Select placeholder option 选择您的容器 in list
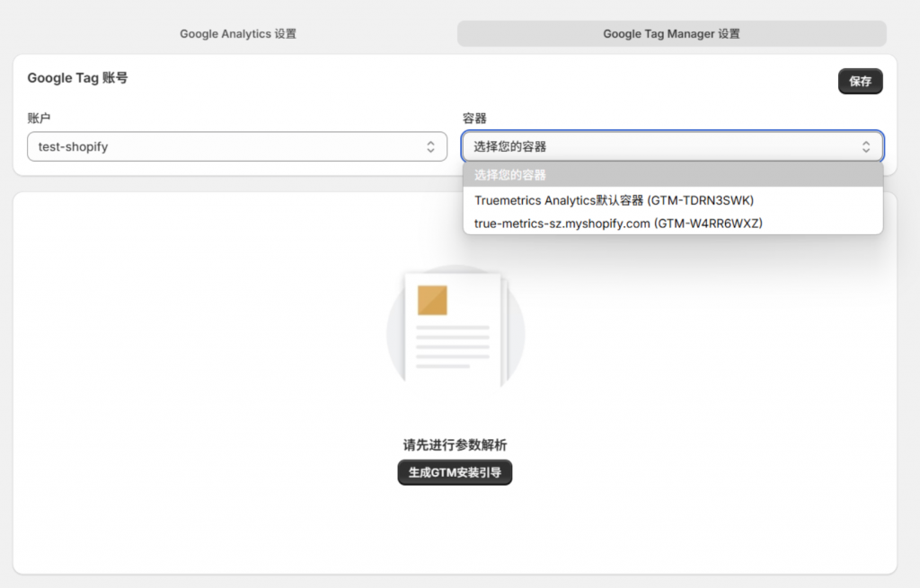This screenshot has width=920, height=588. tap(673, 175)
